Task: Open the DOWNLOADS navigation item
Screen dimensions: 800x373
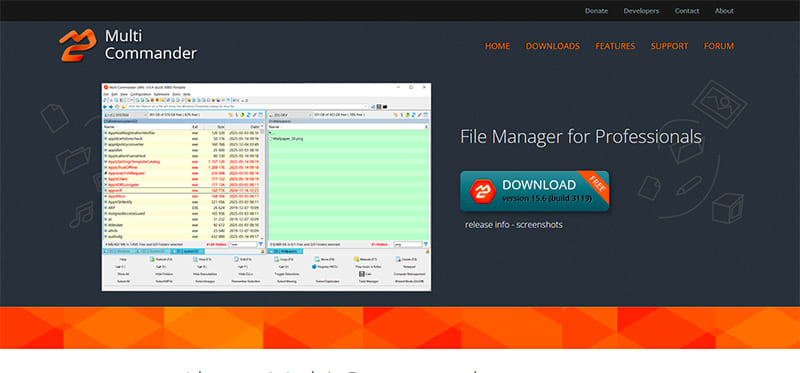Action: click(553, 46)
